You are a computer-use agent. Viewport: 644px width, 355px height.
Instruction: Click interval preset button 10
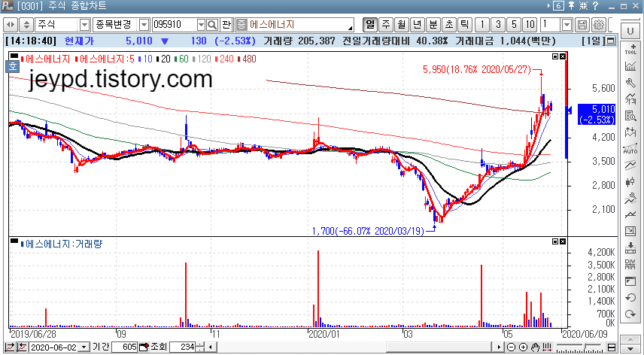pos(530,25)
